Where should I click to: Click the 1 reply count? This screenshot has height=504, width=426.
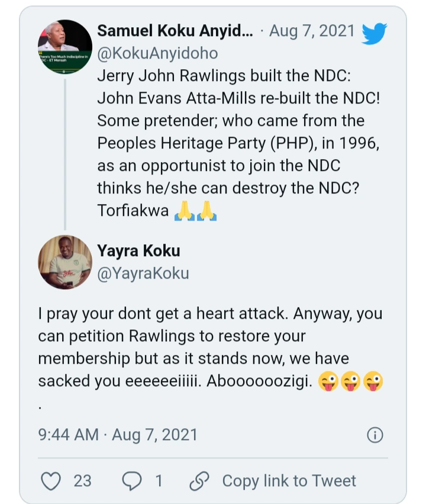pyautogui.click(x=159, y=481)
